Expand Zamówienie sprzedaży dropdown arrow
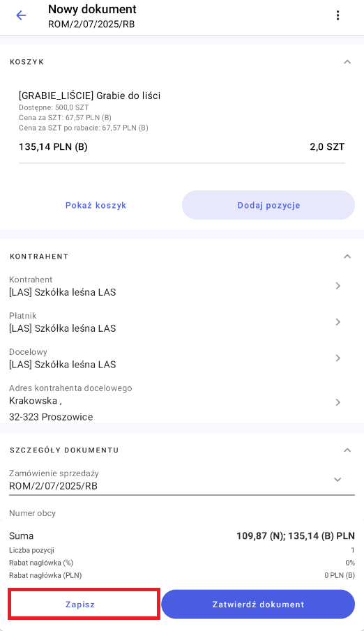The image size is (364, 631). (338, 480)
